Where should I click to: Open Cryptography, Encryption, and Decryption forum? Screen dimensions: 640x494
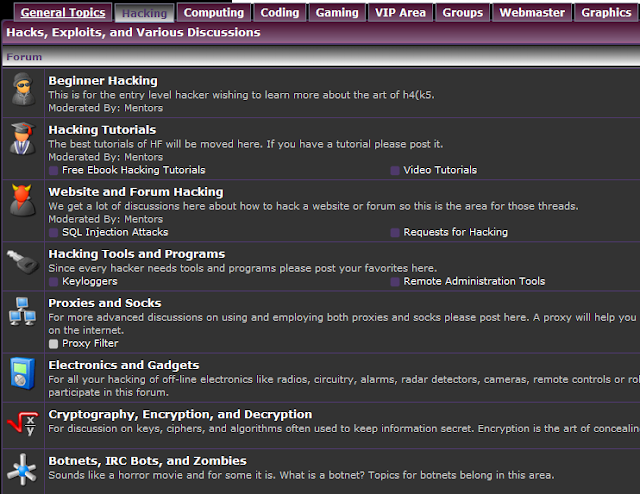point(180,414)
